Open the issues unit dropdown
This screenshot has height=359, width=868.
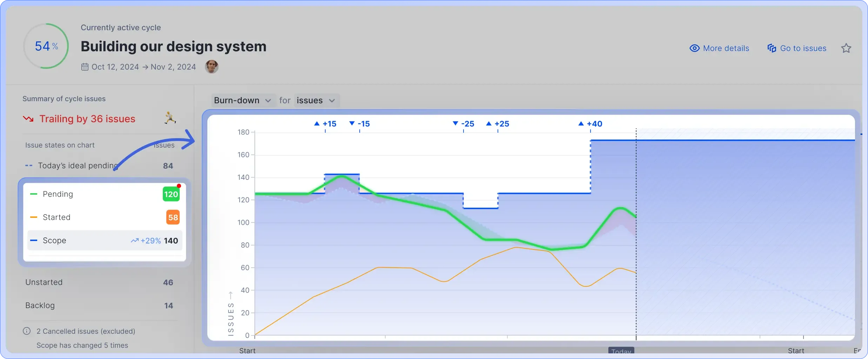tap(316, 100)
